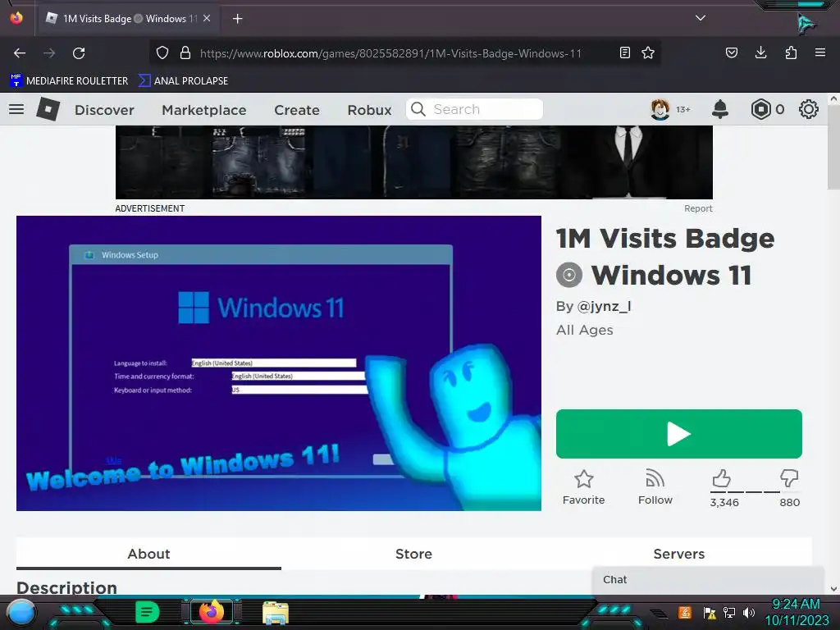Viewport: 840px width, 630px height.
Task: Open green notes app on taskbar
Action: pyautogui.click(x=147, y=612)
